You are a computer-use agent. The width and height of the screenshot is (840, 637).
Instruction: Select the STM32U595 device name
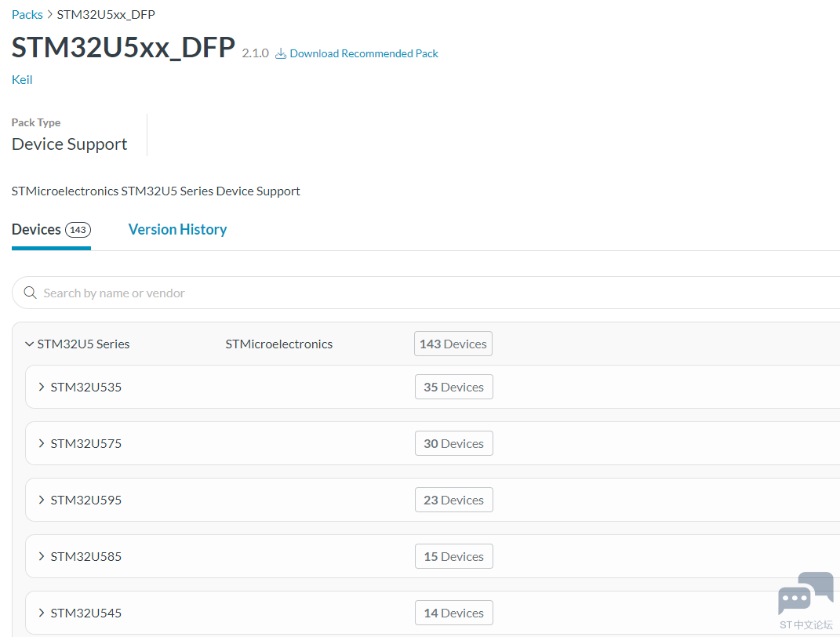coord(86,500)
